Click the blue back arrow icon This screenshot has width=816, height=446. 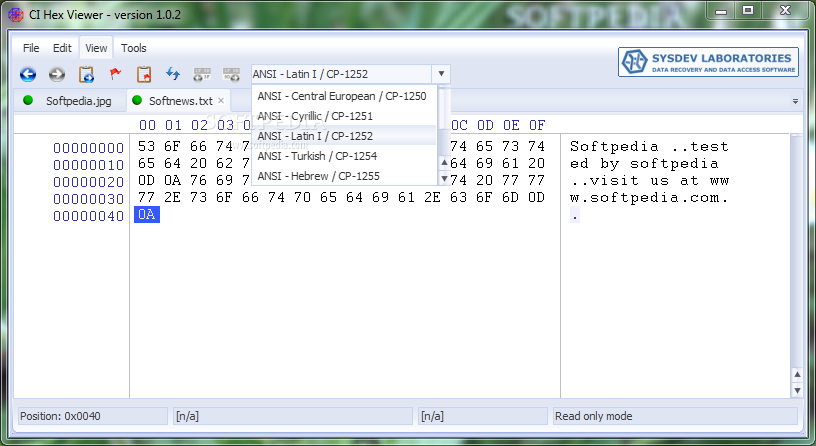[28, 74]
